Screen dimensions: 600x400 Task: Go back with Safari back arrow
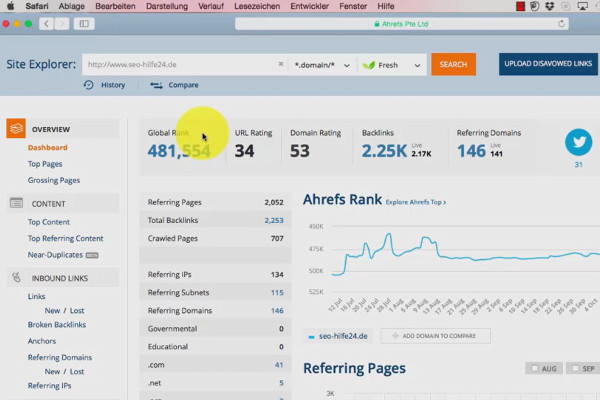coord(46,24)
